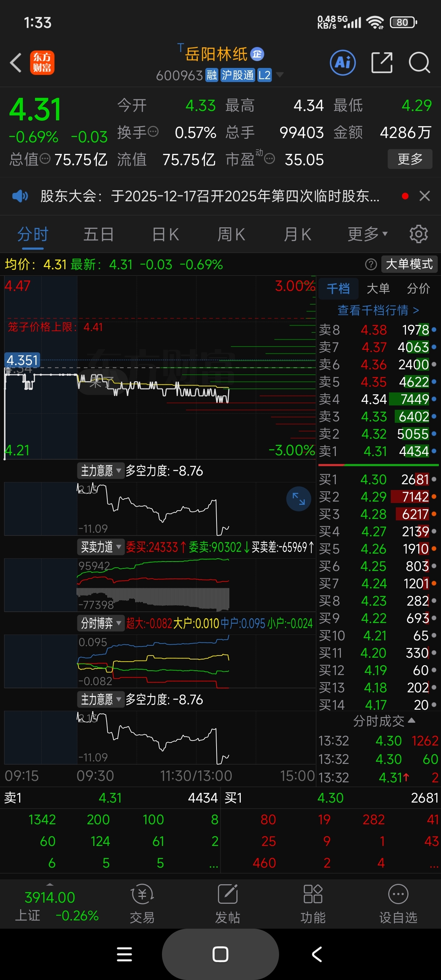Tap the 13:32 trade with 1262

[x=378, y=741]
